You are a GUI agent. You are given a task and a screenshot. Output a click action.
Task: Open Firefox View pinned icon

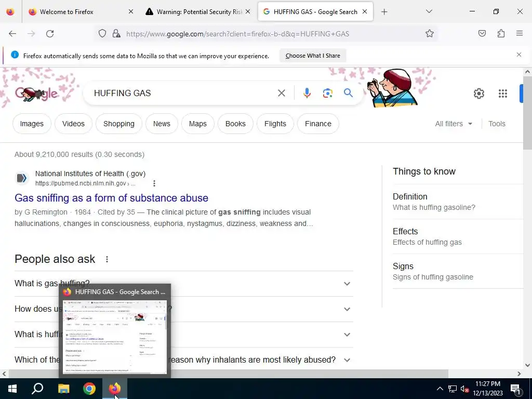10,11
